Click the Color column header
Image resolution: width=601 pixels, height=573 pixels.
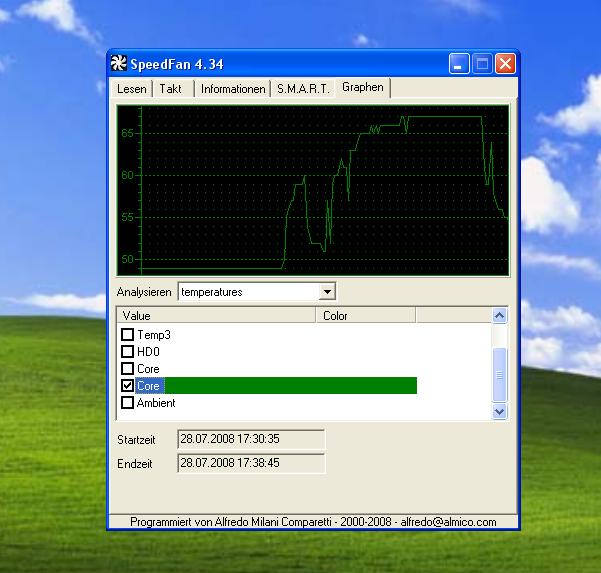pyautogui.click(x=366, y=316)
